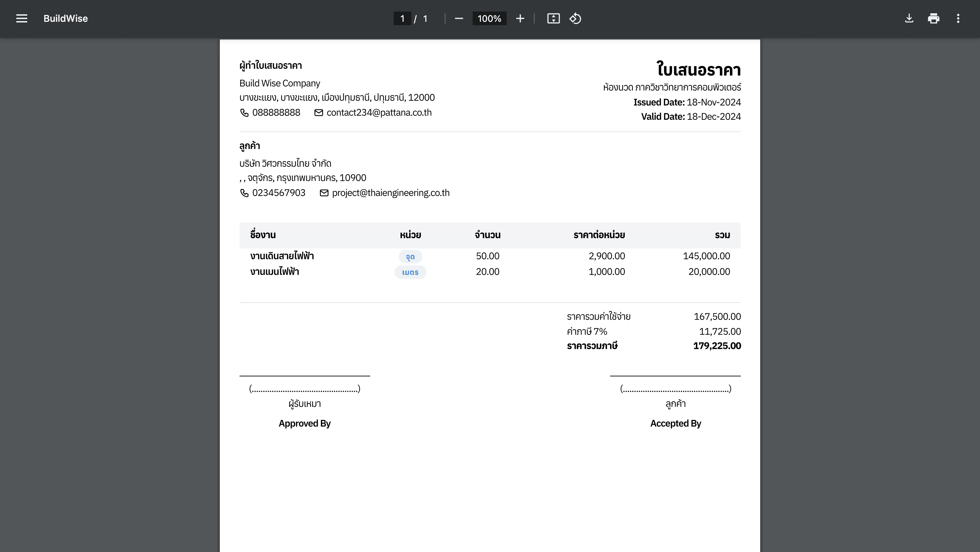Screen dimensions: 980x552
Task: Click the contact234@pattana.co.th email
Action: (x=378, y=113)
